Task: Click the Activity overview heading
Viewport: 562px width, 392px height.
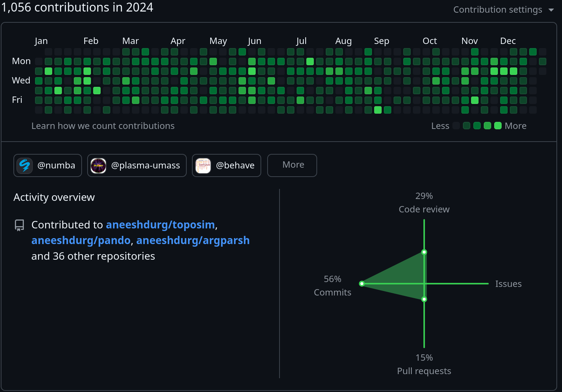Action: (x=54, y=197)
